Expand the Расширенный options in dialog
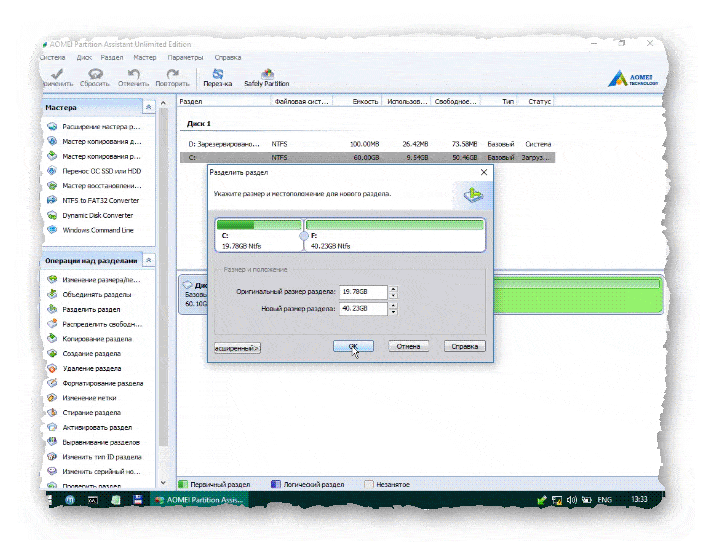 [238, 348]
